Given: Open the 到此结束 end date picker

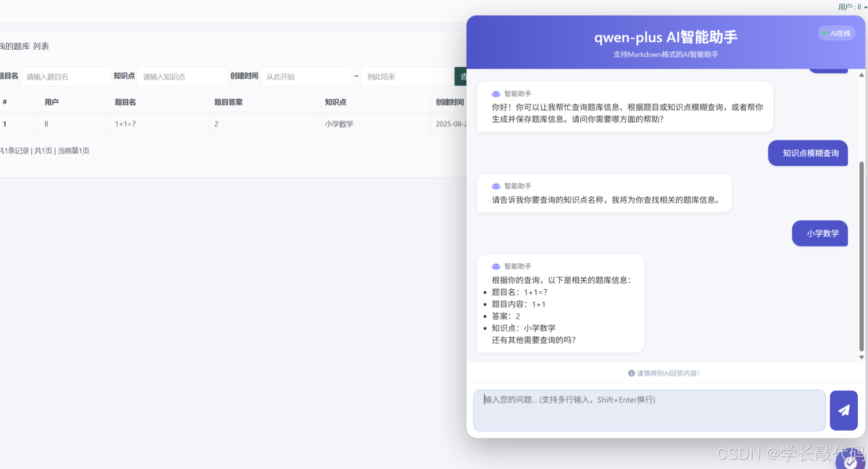Looking at the screenshot, I should point(406,76).
